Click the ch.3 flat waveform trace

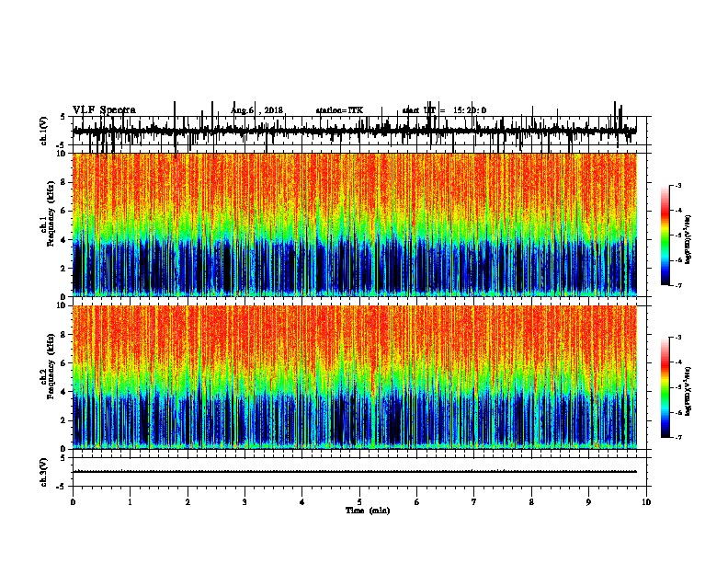point(354,472)
